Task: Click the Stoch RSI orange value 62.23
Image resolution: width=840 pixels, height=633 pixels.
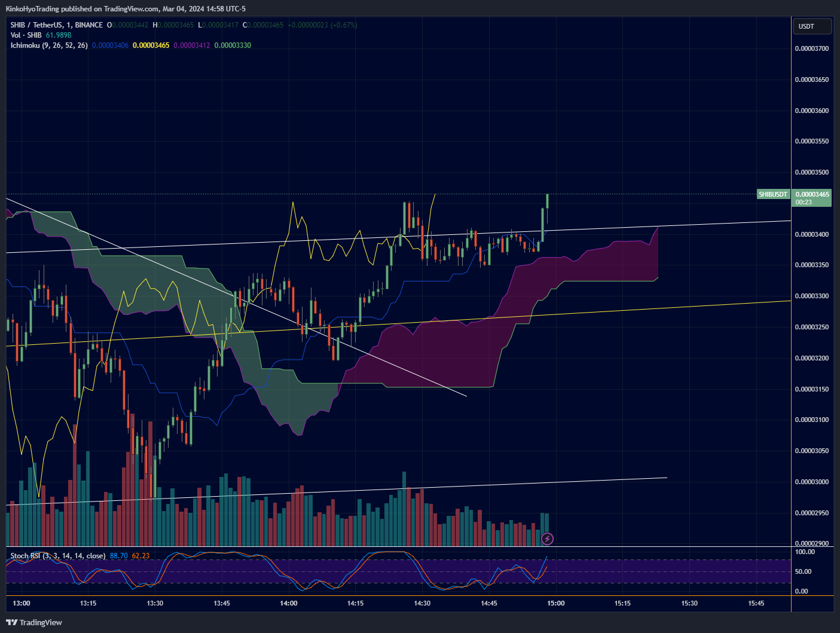Action: 140,556
